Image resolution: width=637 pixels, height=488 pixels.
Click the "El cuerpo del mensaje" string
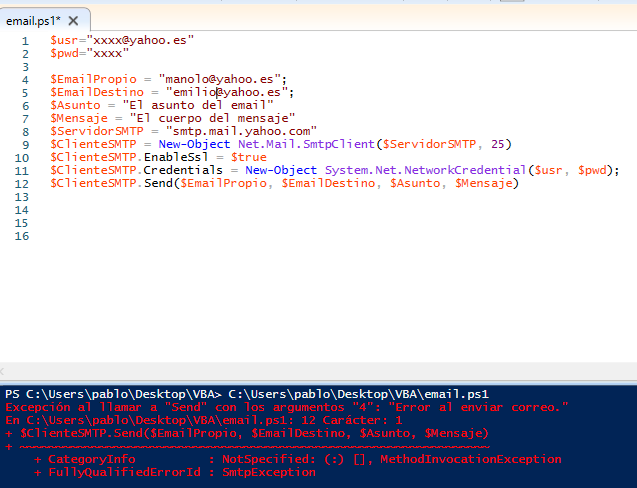(211, 118)
